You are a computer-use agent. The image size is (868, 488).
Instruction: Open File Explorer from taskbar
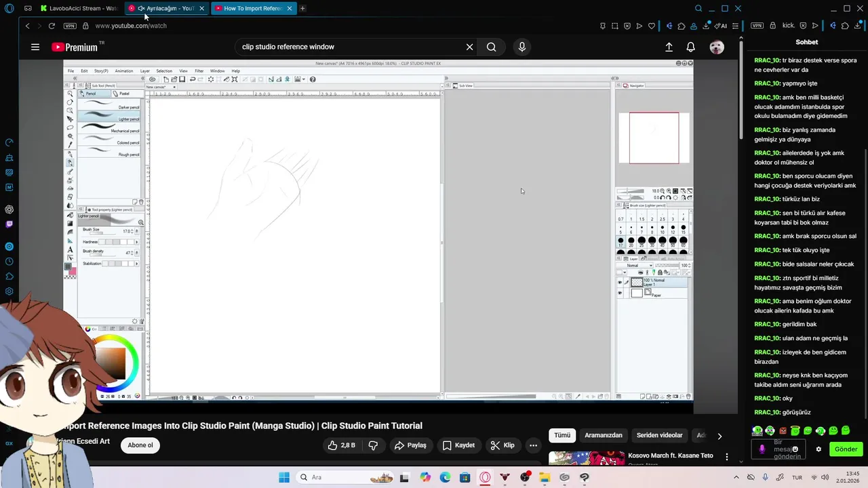tap(545, 477)
